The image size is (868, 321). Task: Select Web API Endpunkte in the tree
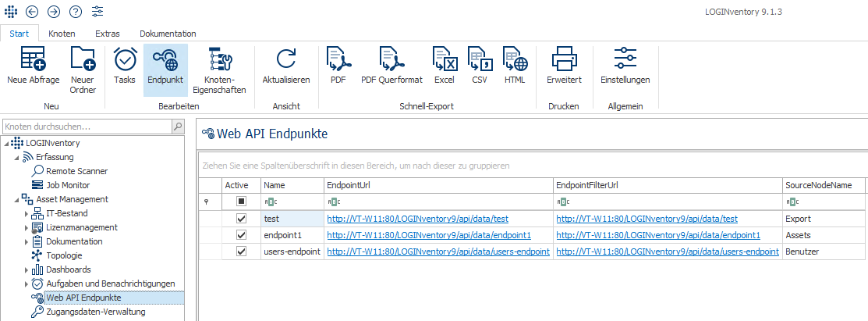(83, 298)
